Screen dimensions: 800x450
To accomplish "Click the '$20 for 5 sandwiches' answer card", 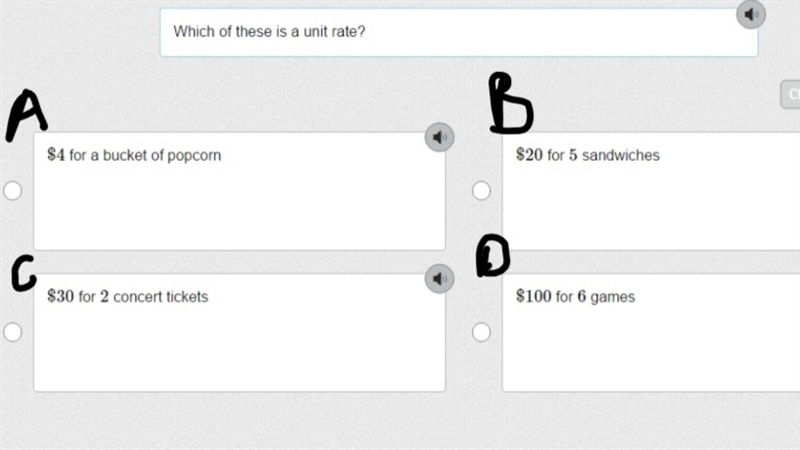I will (651, 191).
